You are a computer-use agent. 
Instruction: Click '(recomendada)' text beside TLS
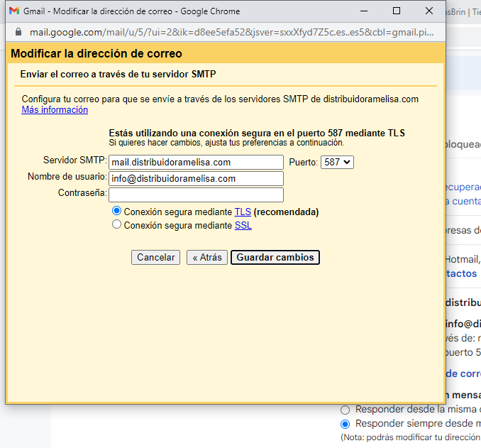[286, 212]
